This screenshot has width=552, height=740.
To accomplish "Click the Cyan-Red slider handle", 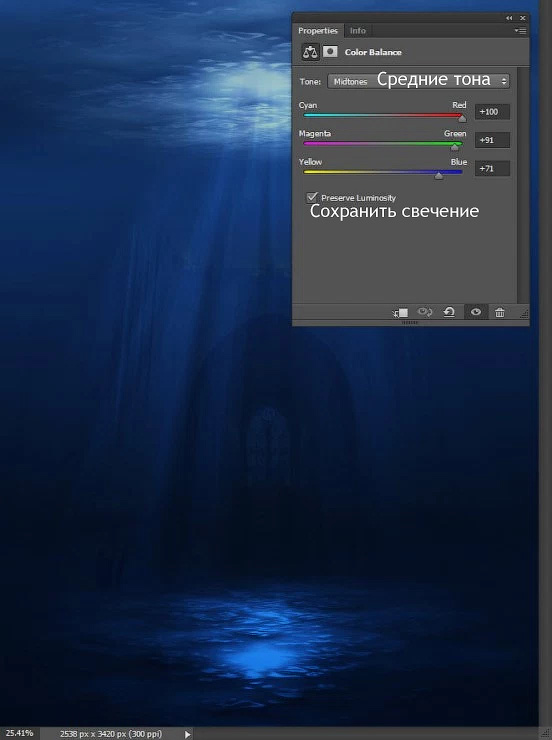I will pyautogui.click(x=462, y=119).
